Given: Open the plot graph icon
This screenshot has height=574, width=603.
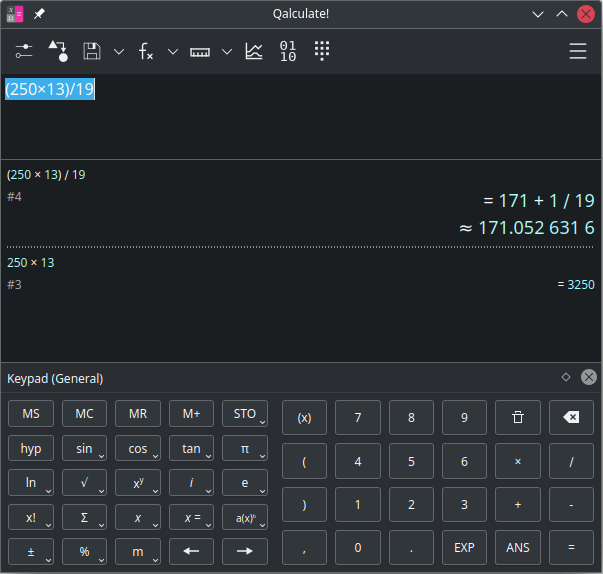Looking at the screenshot, I should pos(254,52).
